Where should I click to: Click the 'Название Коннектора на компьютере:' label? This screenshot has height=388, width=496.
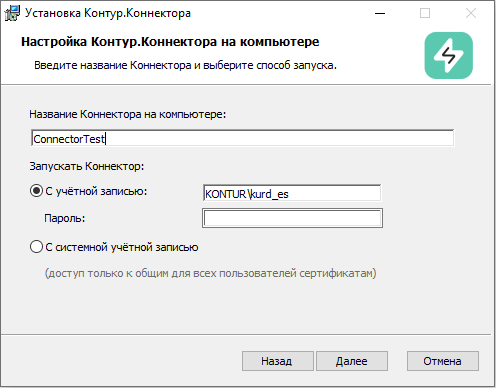click(x=128, y=114)
